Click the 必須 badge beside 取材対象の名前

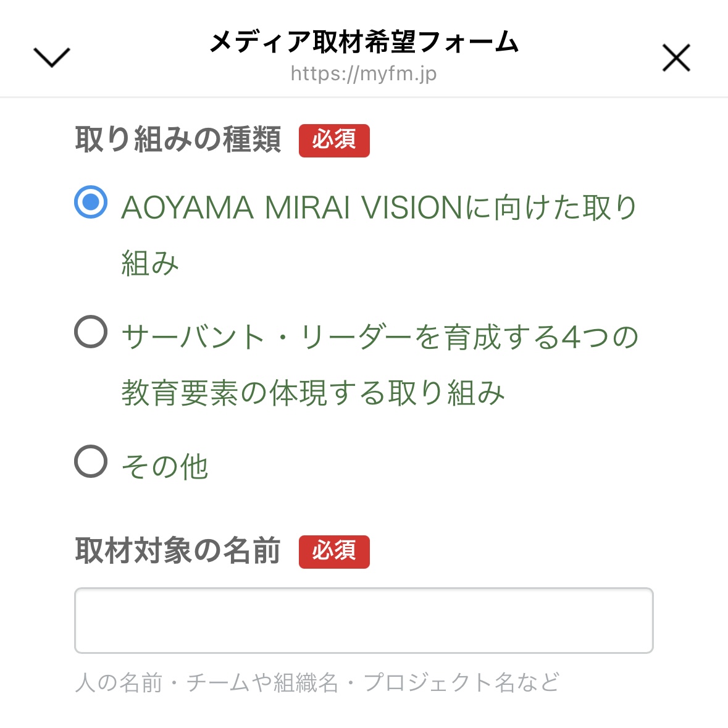334,552
